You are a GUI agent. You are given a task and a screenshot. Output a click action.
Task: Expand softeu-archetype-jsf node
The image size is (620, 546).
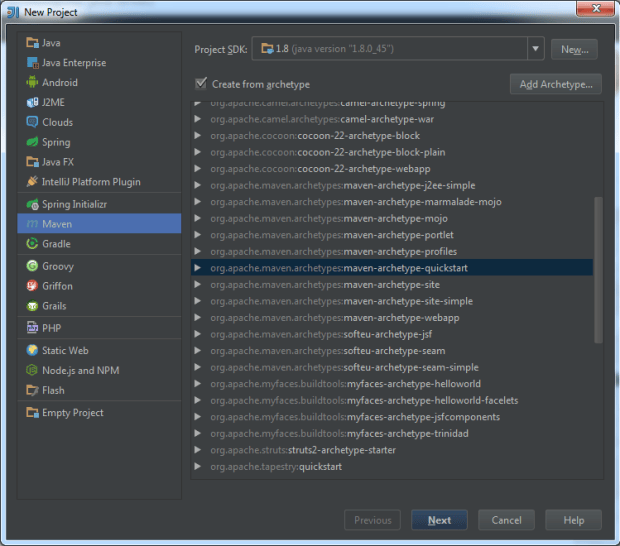click(x=198, y=334)
